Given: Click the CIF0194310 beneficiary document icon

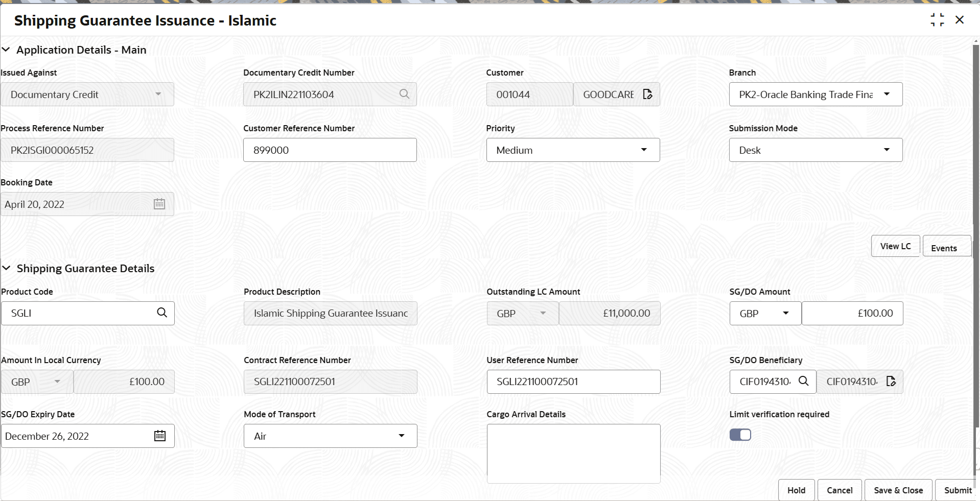Looking at the screenshot, I should (x=891, y=381).
